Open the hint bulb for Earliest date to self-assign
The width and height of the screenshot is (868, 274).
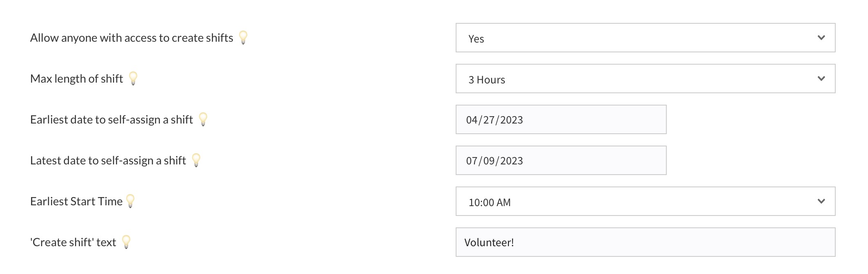click(x=203, y=119)
